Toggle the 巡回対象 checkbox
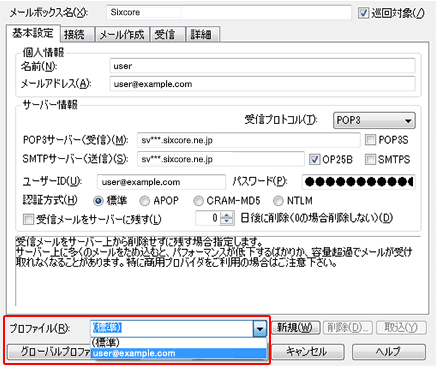The height and width of the screenshot is (366, 436). (363, 13)
